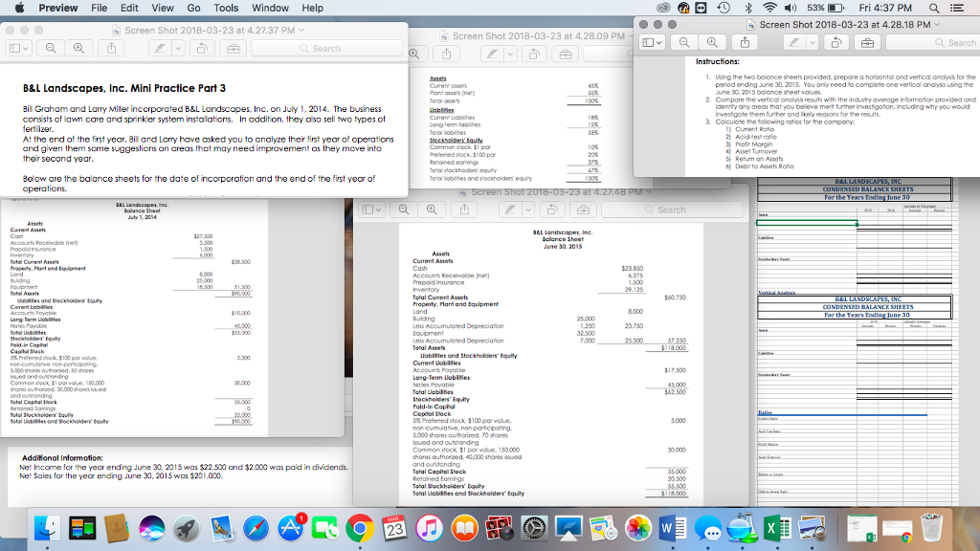Click Share icon in 4.28.09 PM window
The width and height of the screenshot is (980, 551).
(446, 55)
